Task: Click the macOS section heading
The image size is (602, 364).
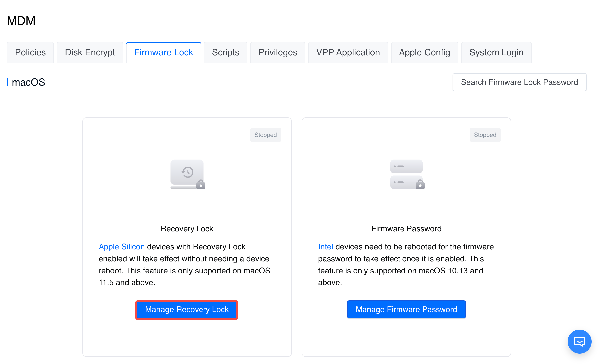Action: [x=28, y=82]
